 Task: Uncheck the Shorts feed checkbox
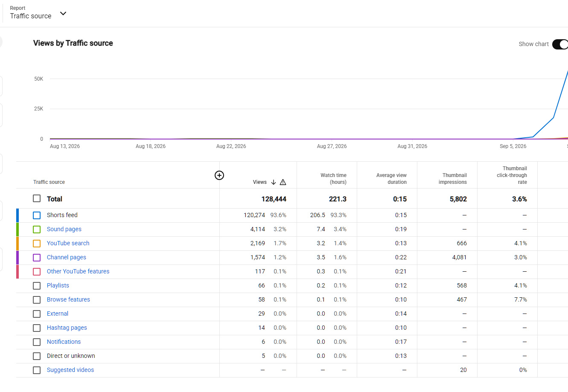click(x=37, y=215)
